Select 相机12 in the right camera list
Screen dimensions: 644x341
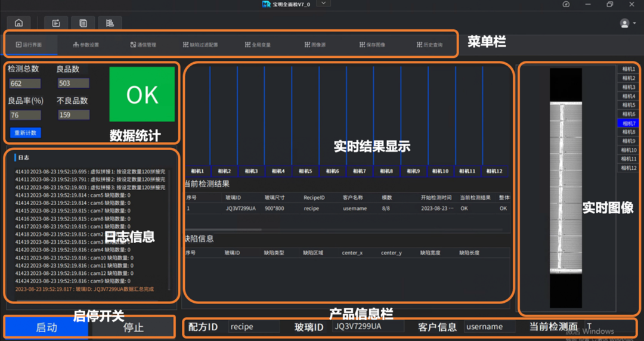(628, 168)
